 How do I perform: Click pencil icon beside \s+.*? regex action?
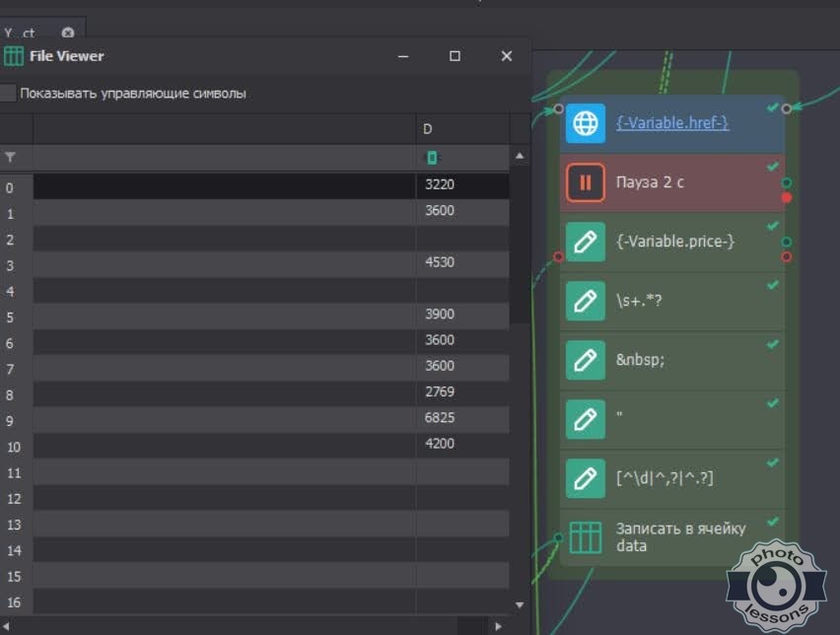click(586, 301)
